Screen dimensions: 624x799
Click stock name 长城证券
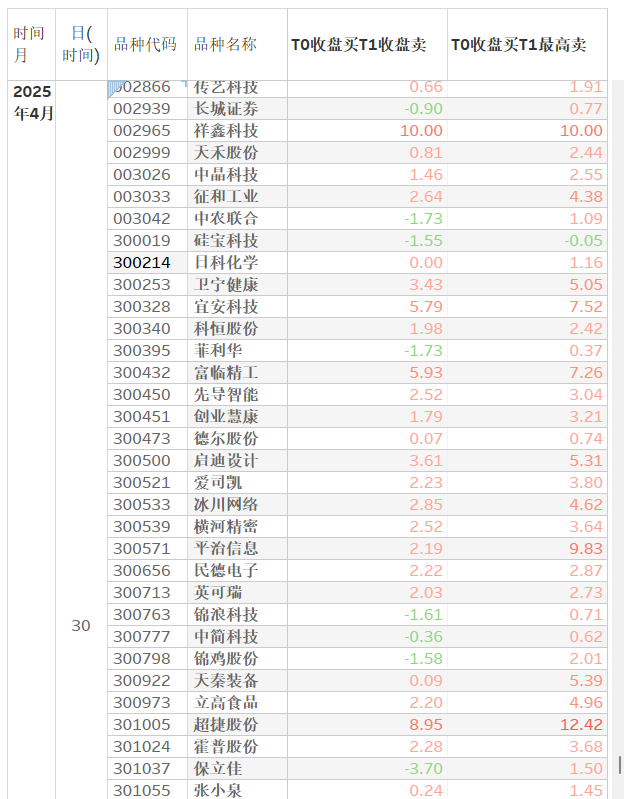[226, 109]
